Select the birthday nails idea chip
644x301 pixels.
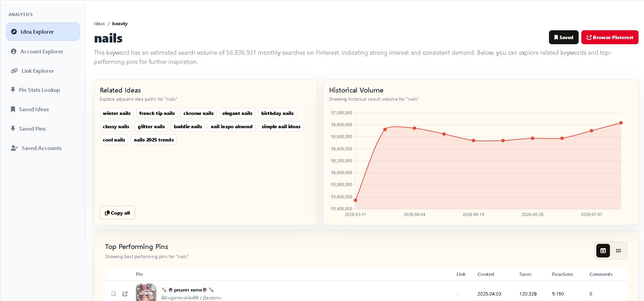277,113
